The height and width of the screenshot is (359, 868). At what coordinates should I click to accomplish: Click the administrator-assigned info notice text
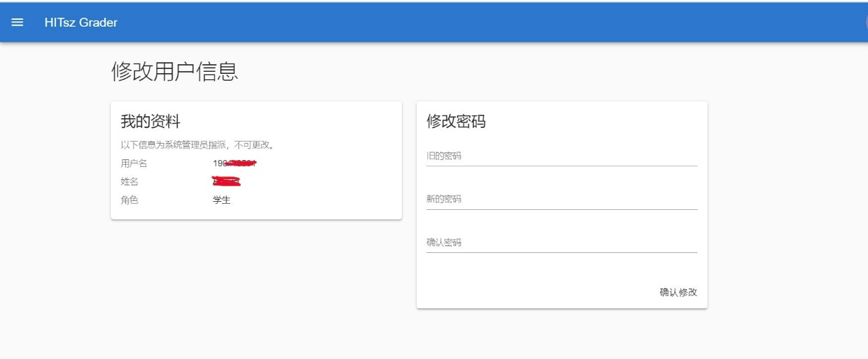[x=198, y=145]
